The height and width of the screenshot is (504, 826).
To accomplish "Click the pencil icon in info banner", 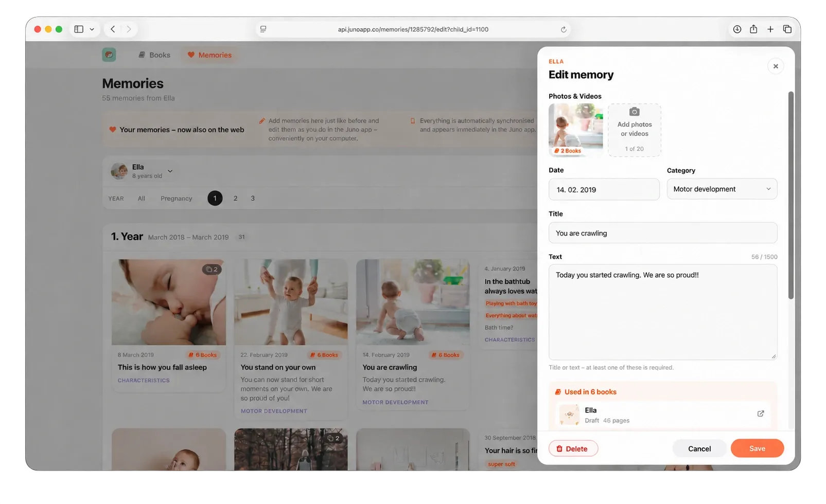I will click(262, 121).
